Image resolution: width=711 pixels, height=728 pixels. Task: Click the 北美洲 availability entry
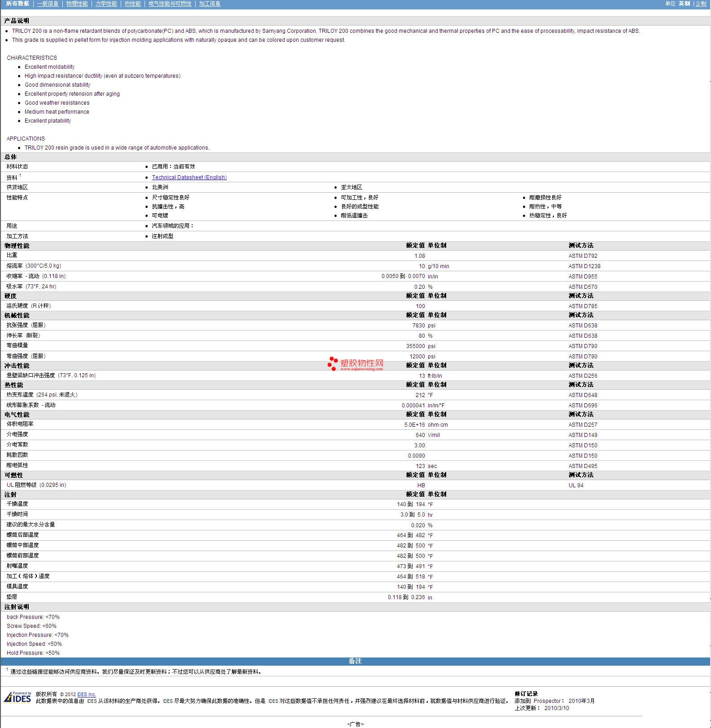pyautogui.click(x=160, y=187)
